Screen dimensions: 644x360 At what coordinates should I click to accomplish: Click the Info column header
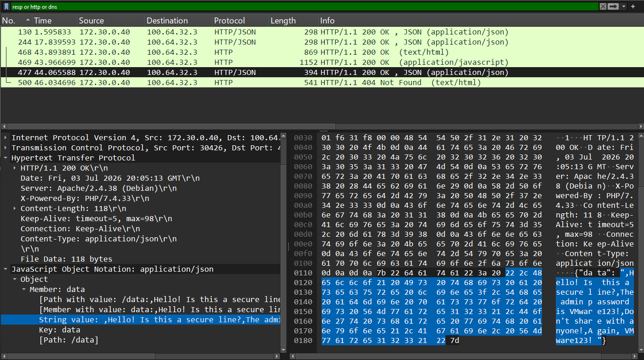[481, 21]
